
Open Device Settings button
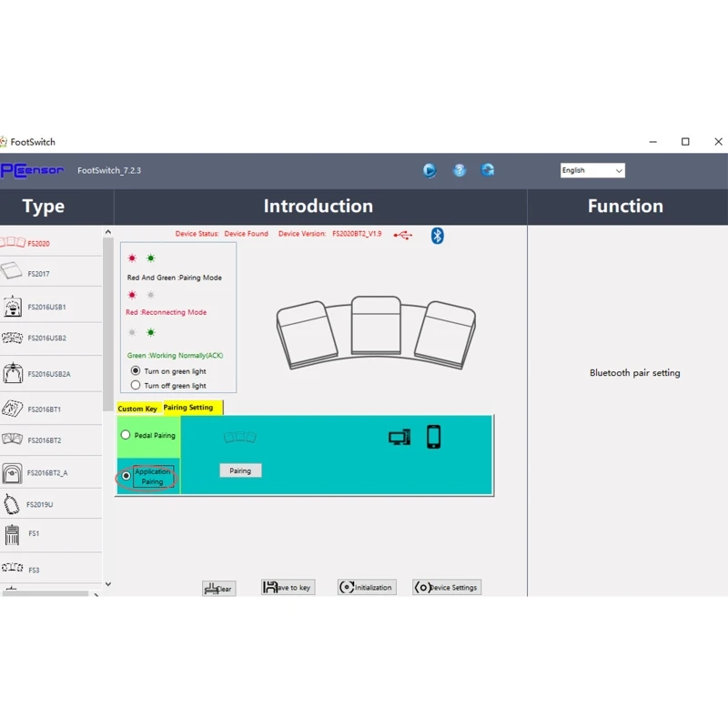click(x=447, y=587)
